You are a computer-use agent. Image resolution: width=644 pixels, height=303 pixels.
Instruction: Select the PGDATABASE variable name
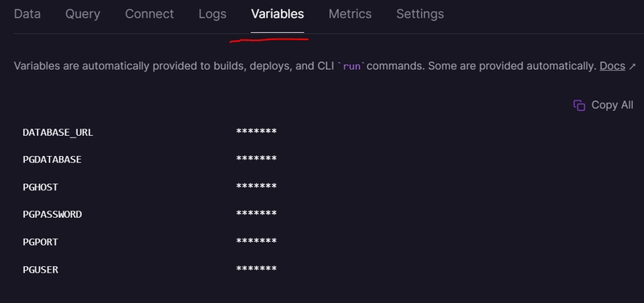point(52,159)
